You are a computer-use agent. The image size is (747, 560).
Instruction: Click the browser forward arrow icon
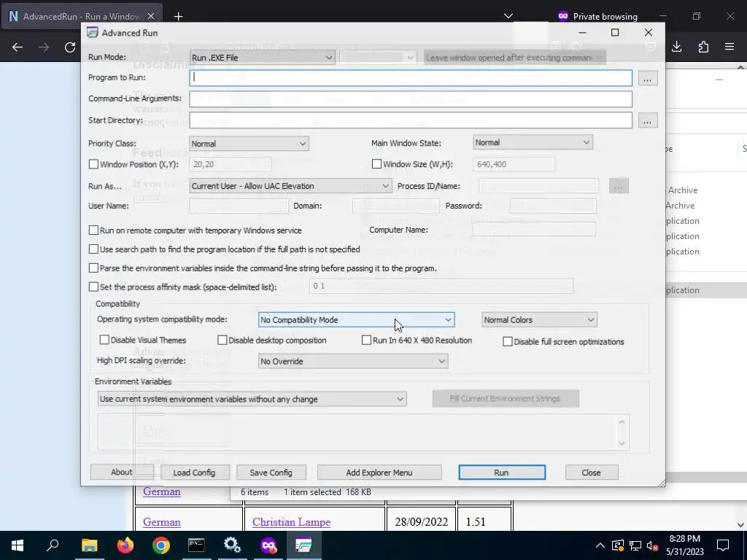[x=44, y=47]
